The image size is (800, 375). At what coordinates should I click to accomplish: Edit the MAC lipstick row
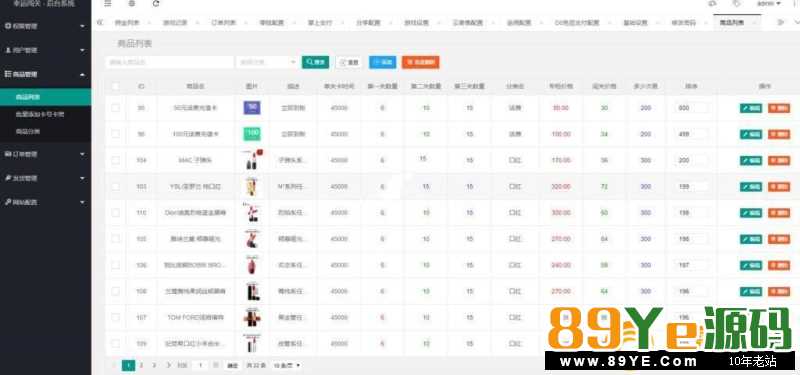pos(751,161)
